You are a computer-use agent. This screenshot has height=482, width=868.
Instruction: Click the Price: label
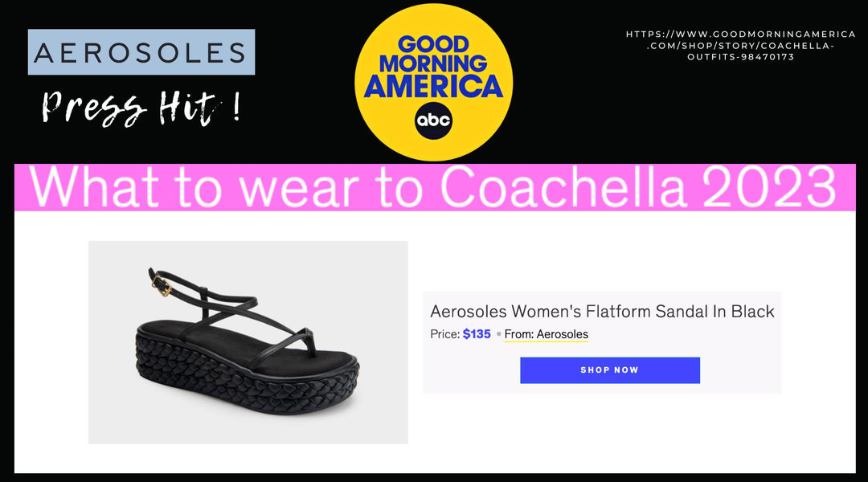click(x=445, y=334)
